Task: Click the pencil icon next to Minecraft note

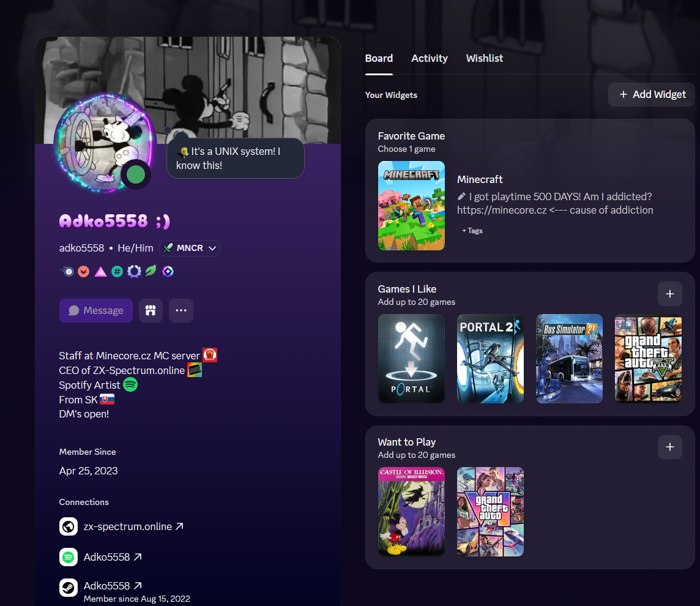Action: click(x=461, y=196)
